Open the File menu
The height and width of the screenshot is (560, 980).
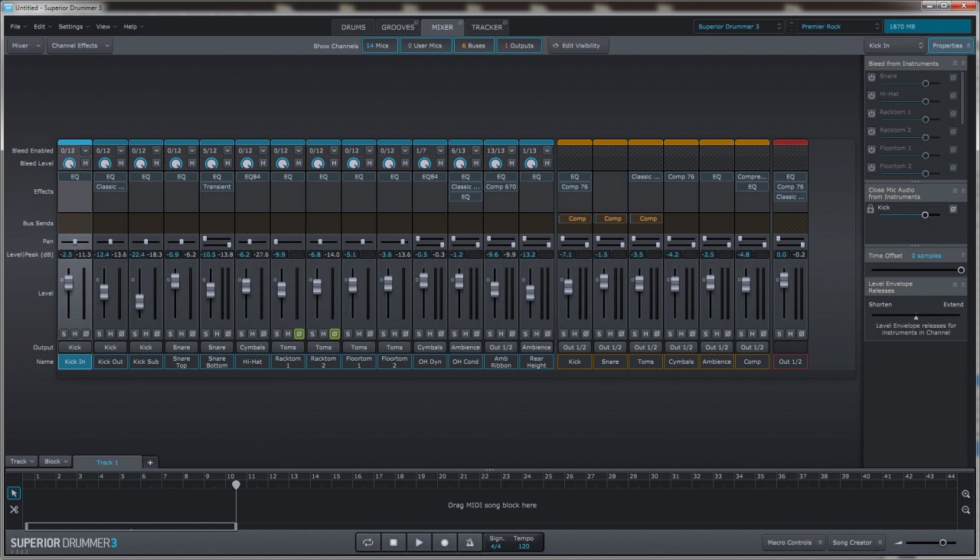click(x=17, y=26)
